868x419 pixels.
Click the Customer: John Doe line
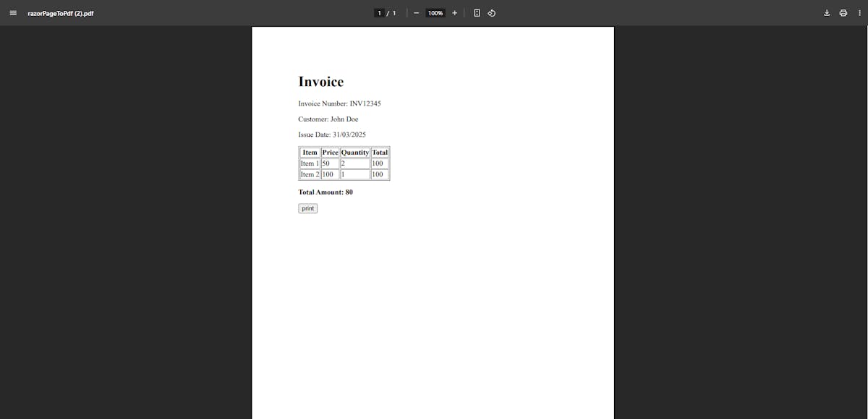click(x=328, y=119)
